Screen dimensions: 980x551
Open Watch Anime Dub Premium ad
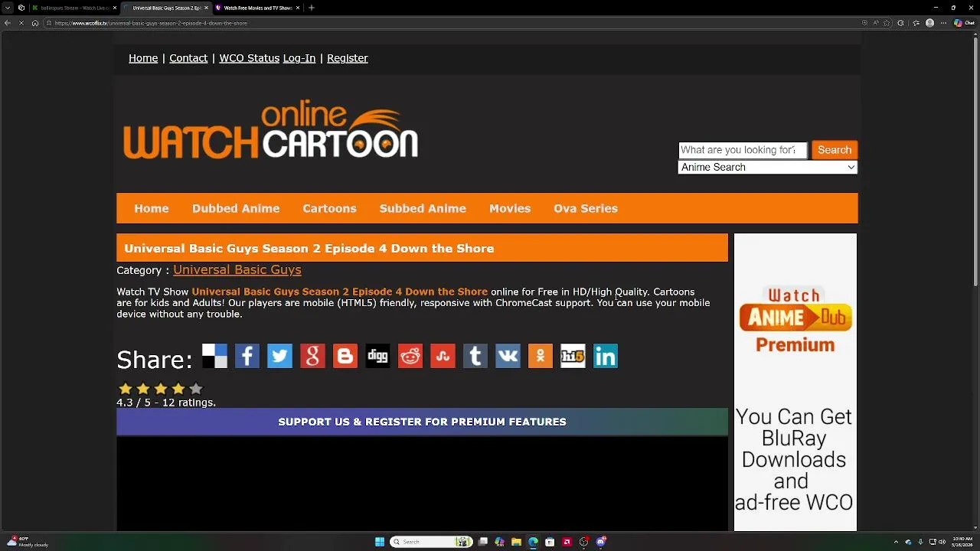[x=795, y=382]
